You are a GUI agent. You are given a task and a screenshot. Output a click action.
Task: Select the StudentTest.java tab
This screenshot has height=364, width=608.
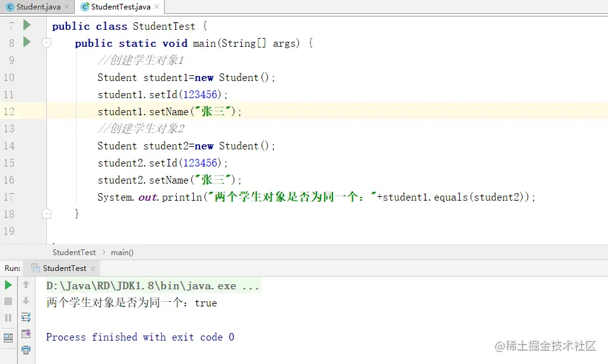click(120, 6)
